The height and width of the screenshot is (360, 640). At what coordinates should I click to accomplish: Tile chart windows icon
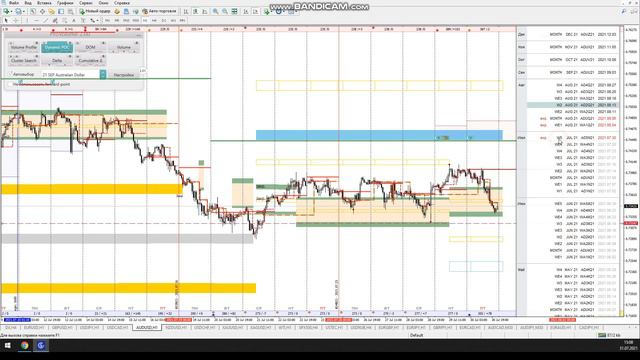pos(234,11)
